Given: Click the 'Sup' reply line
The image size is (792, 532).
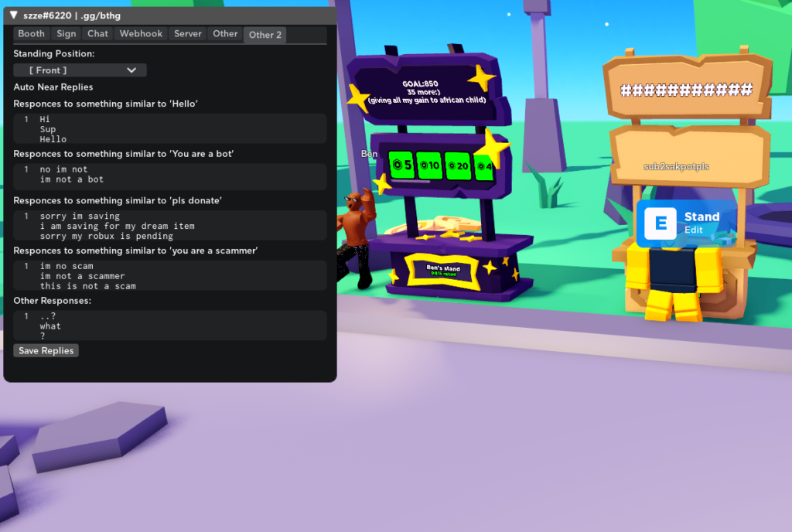Looking at the screenshot, I should (48, 129).
